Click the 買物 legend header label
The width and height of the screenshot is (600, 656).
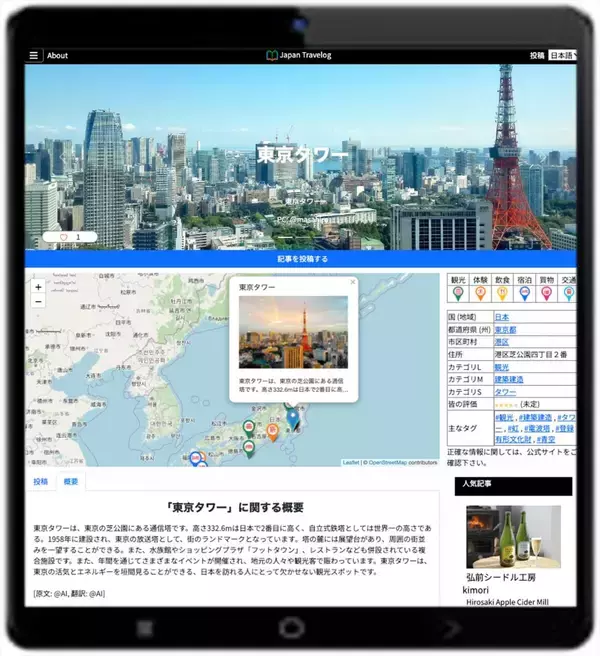546,280
